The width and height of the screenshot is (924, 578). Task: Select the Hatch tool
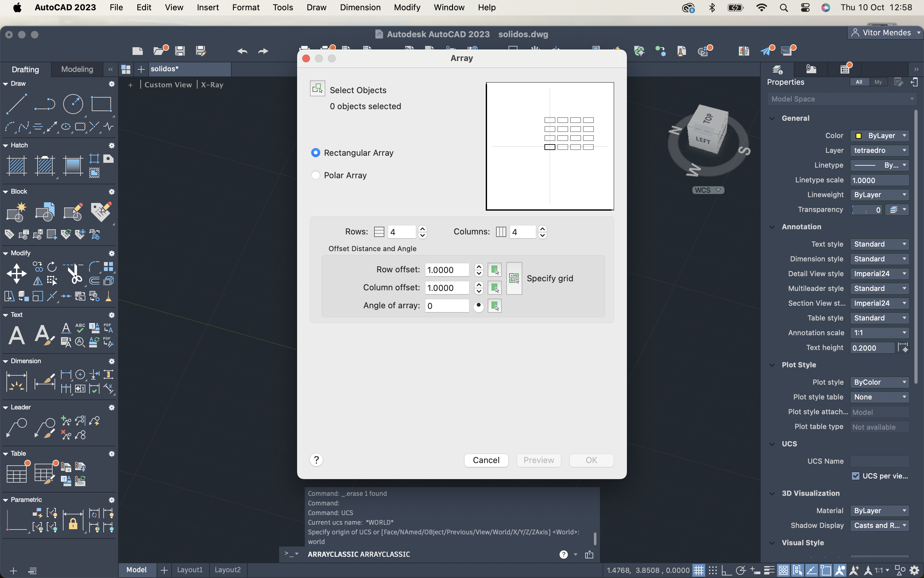(16, 165)
